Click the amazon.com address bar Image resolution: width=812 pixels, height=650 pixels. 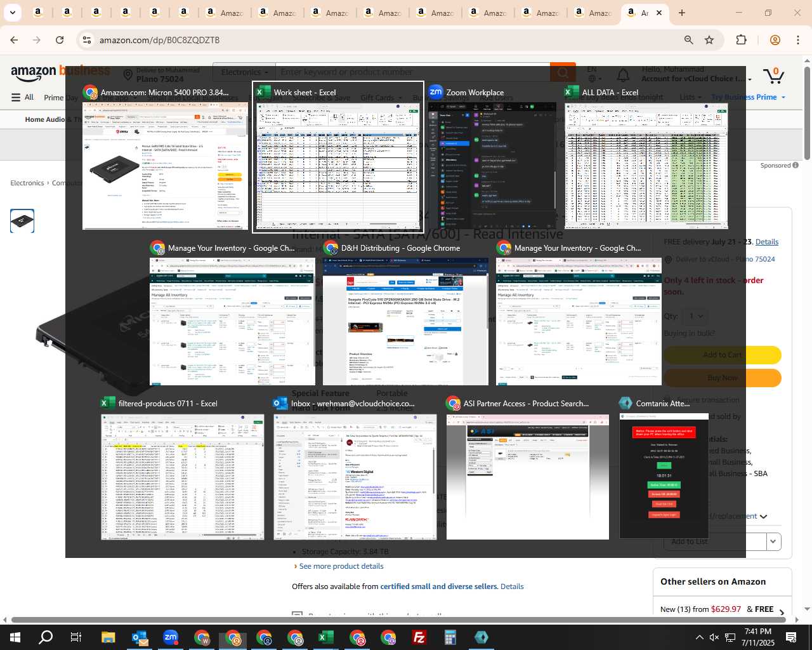pos(381,40)
